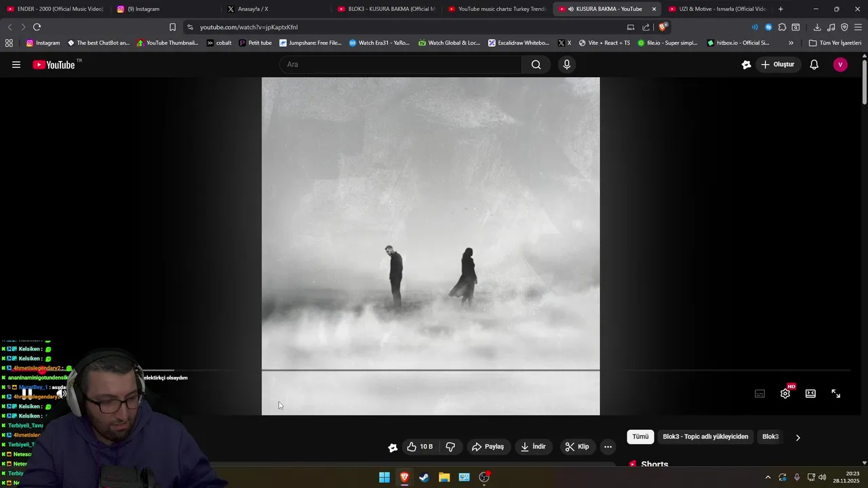Screen dimensions: 868x488
Task: Open browser downloads arrow icon
Action: [x=817, y=27]
